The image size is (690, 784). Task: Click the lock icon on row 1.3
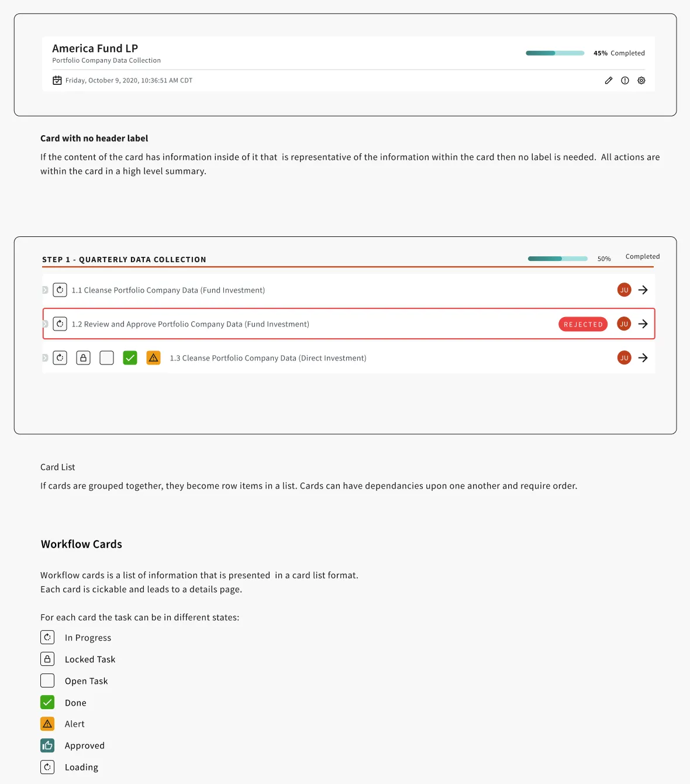[x=84, y=358]
